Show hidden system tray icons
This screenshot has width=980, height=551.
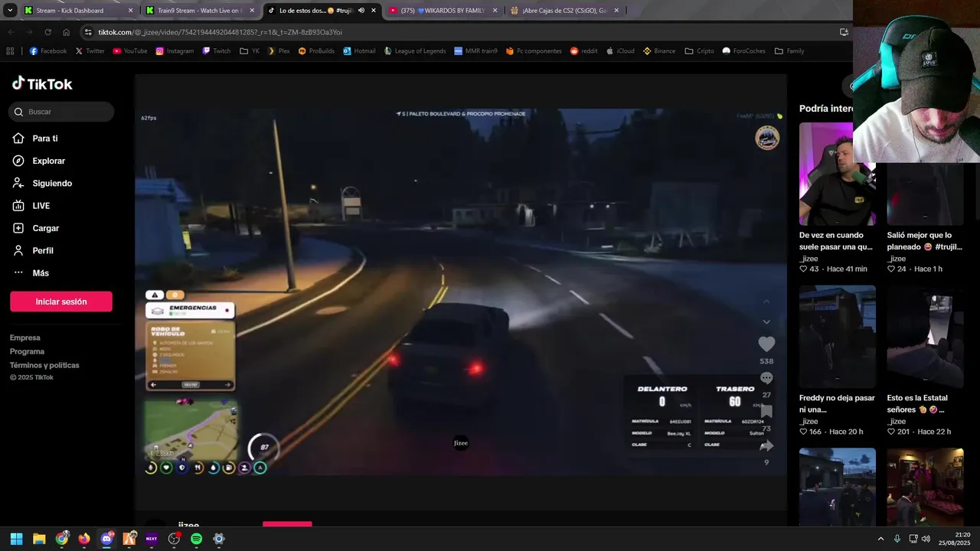tap(880, 539)
